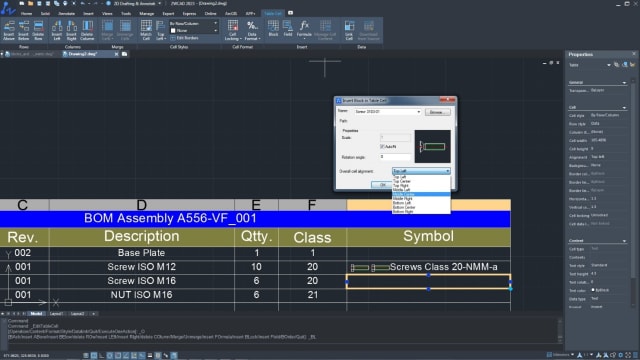Collapse the General section in Properties
Viewport: 640px width, 360px height.
tap(624, 82)
